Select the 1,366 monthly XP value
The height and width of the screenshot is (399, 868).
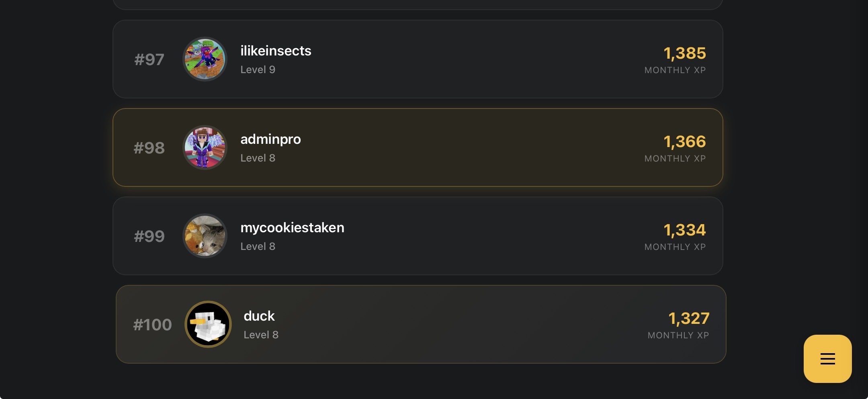684,141
